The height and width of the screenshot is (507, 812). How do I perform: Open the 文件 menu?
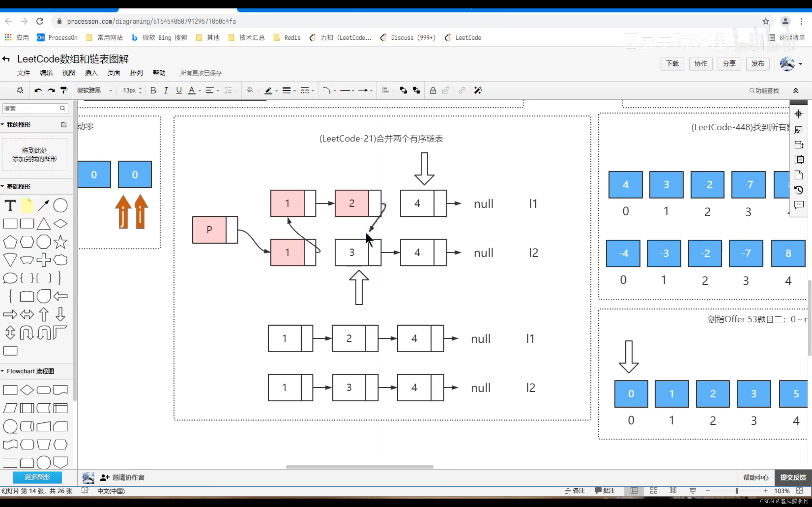(23, 73)
